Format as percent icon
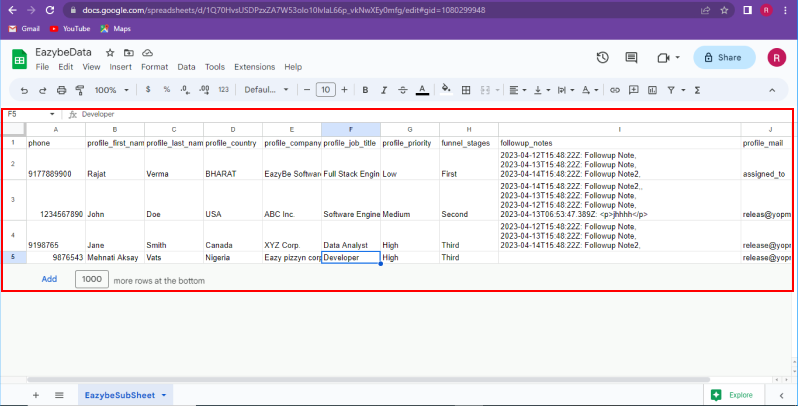 coord(166,90)
